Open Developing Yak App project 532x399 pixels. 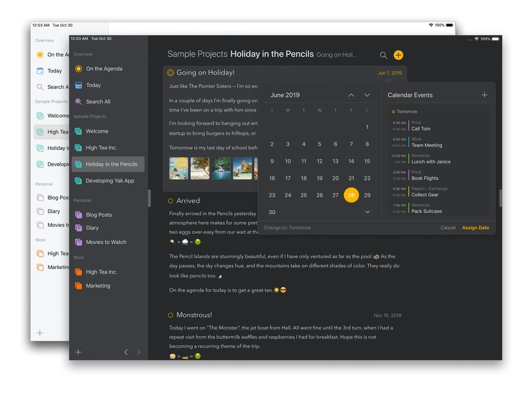click(x=109, y=181)
